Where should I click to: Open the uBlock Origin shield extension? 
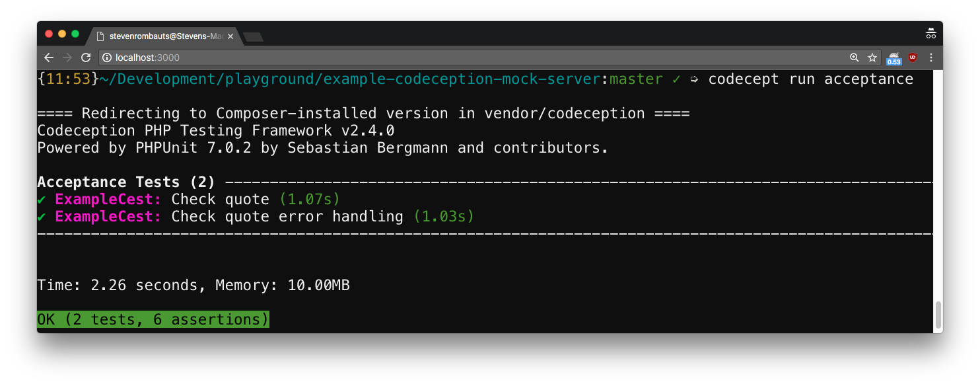point(913,58)
